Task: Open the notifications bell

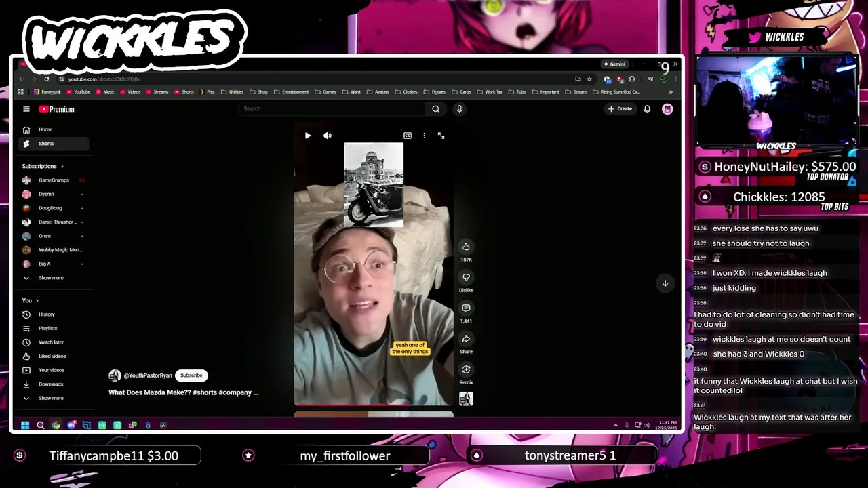Action: 647,109
